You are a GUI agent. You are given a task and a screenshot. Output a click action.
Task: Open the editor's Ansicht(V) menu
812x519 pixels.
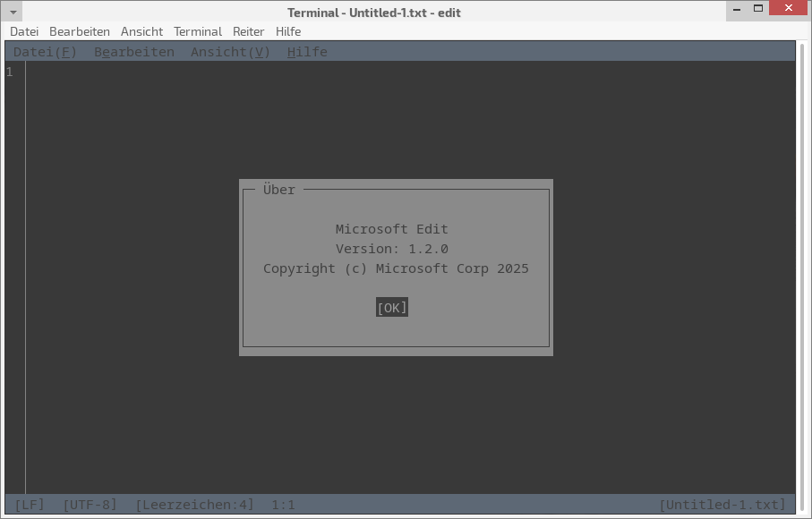[230, 52]
